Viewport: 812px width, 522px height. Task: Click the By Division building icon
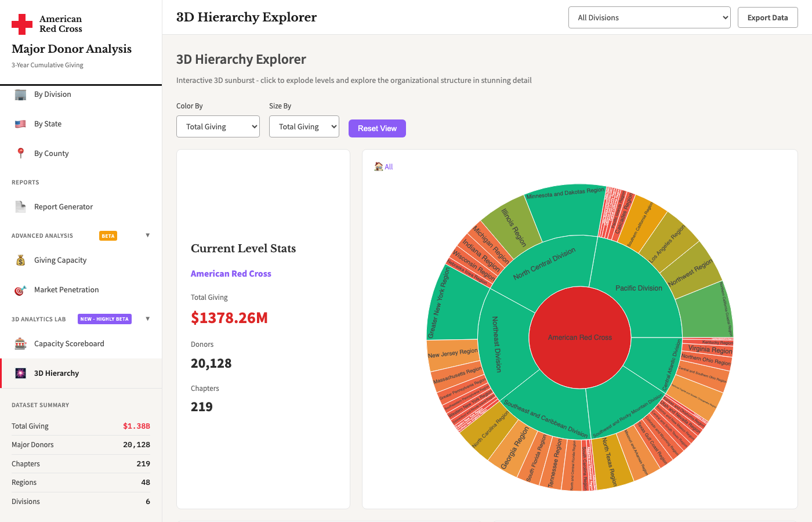(21, 95)
